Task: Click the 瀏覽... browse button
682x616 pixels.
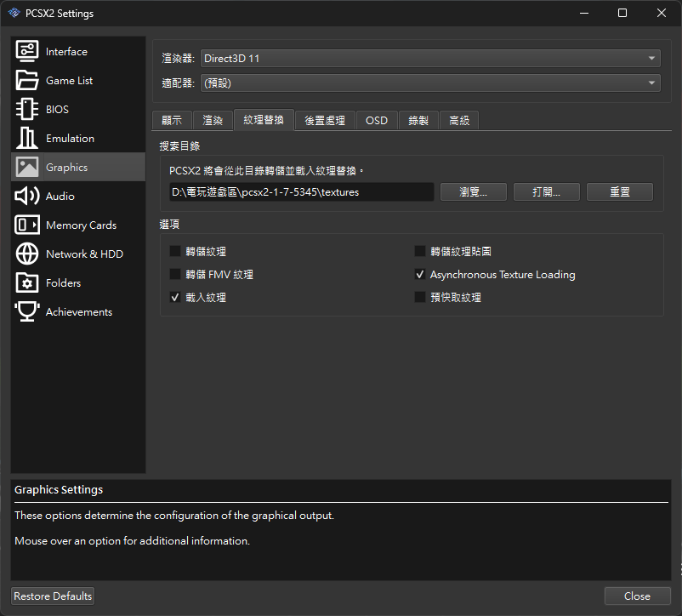Action: pos(473,192)
